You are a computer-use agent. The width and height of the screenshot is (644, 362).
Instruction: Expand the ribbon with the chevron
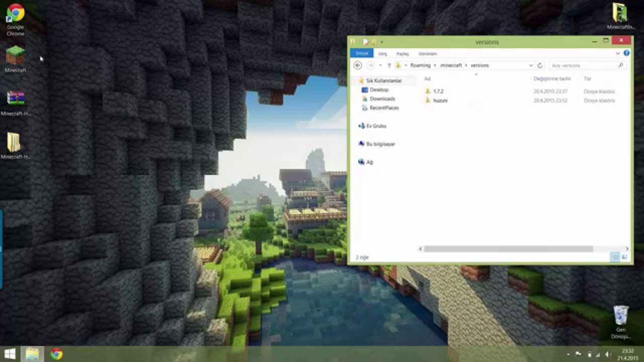(x=617, y=53)
